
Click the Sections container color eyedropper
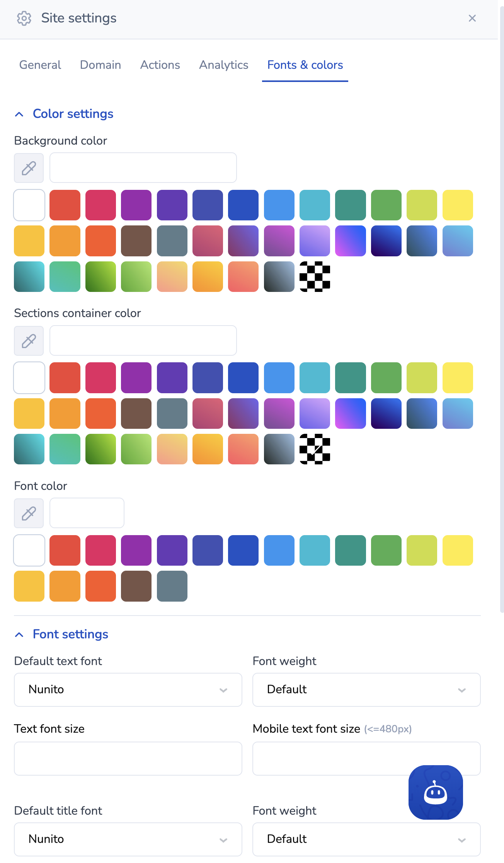pos(29,341)
